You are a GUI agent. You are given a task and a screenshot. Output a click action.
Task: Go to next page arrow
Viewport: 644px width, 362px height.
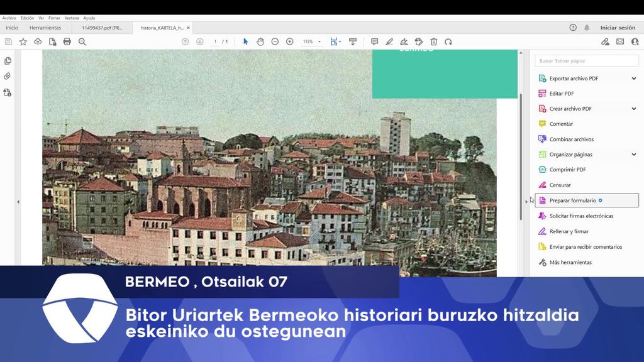point(200,41)
